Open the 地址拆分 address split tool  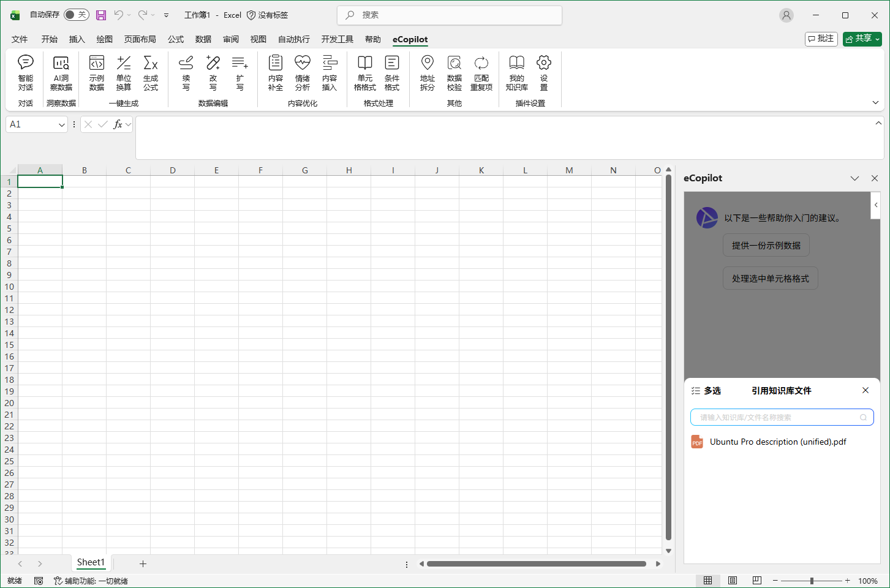427,72
